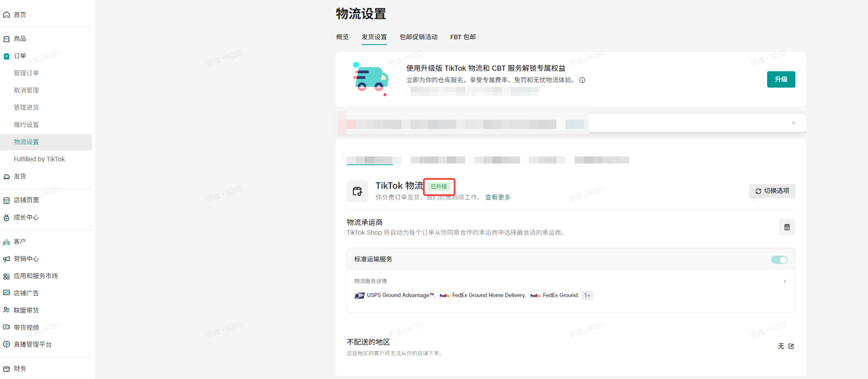Click the 已升级 status badge
The image size is (868, 379).
(x=439, y=187)
